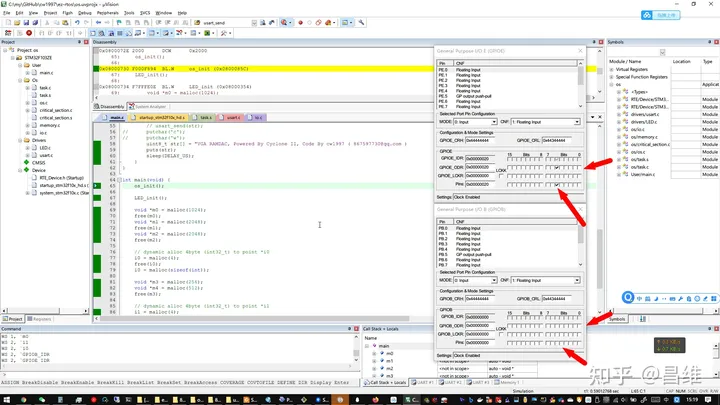Toggle GPIOB LCKK checkbox
Image resolution: width=720 pixels, height=405 pixels.
coord(501,334)
